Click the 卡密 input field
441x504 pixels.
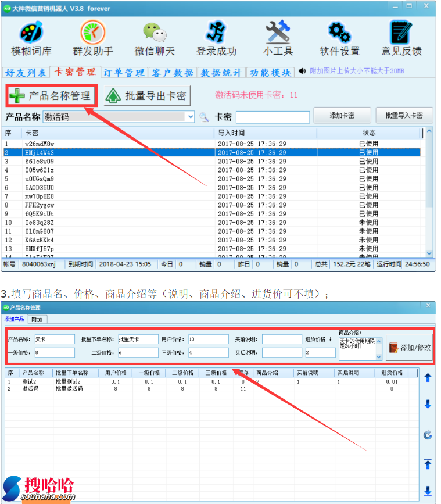pos(273,117)
